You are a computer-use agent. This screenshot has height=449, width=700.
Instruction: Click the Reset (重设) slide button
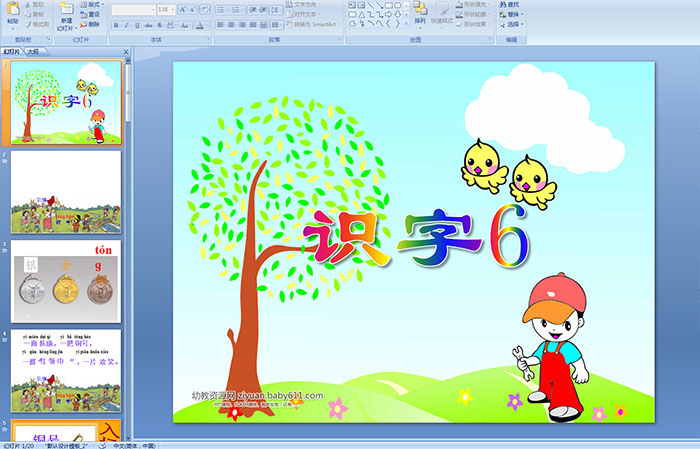[x=90, y=14]
